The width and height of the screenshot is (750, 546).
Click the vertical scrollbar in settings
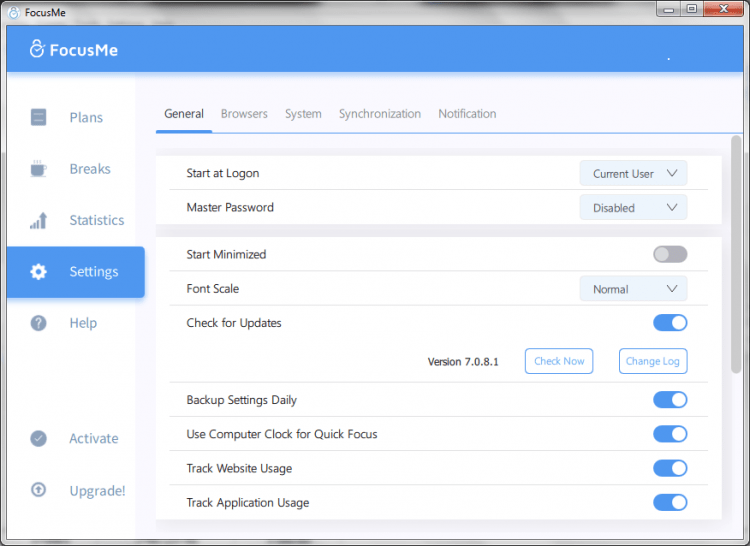(736, 250)
